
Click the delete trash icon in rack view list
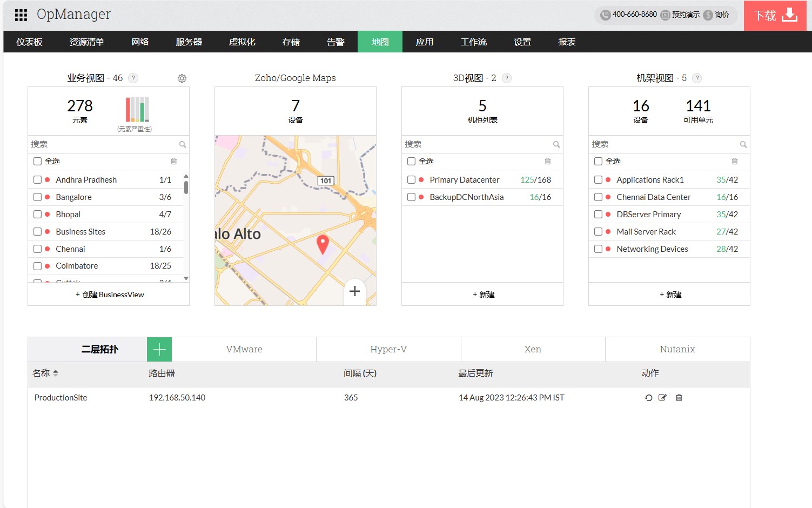pyautogui.click(x=734, y=161)
